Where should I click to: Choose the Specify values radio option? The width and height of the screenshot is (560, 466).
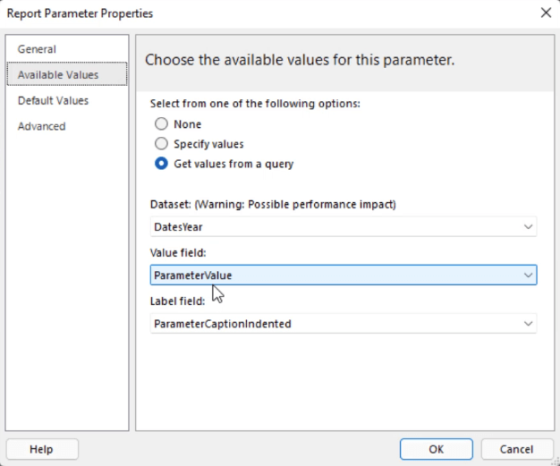tap(161, 144)
